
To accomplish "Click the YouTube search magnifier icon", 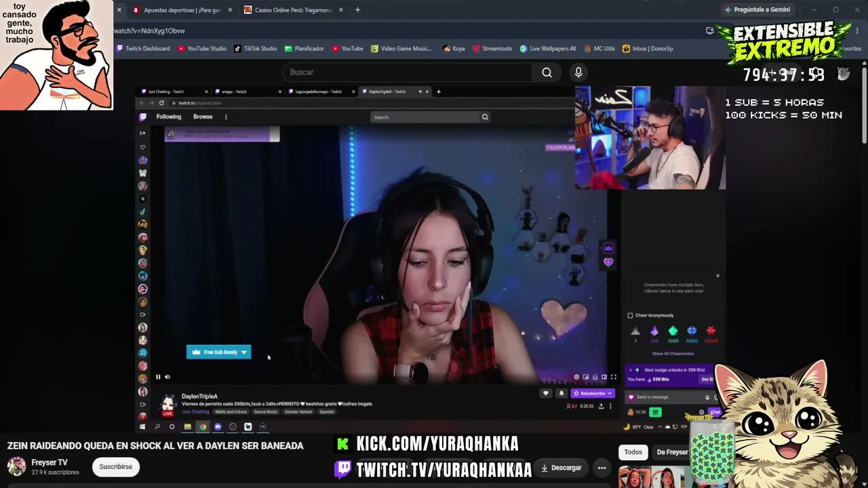I will point(547,73).
